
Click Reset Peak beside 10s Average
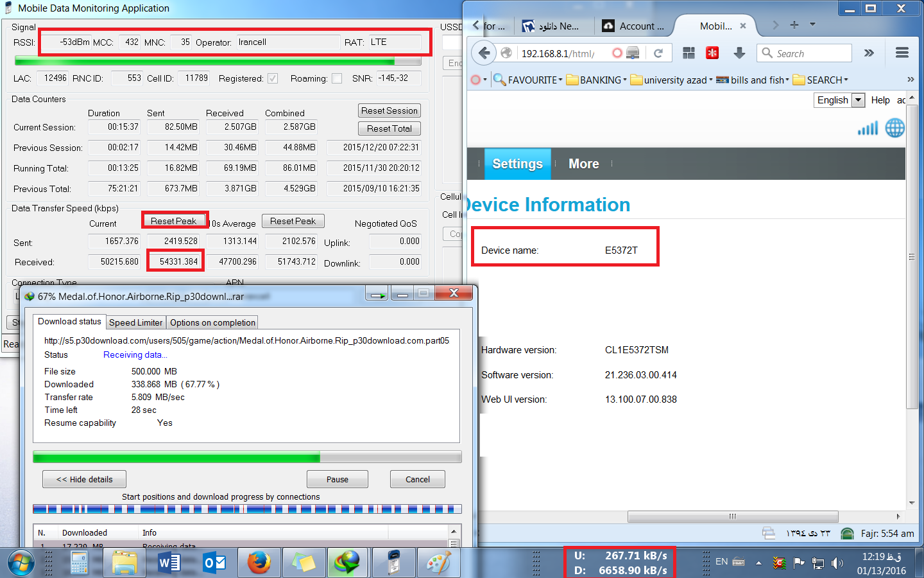[293, 221]
